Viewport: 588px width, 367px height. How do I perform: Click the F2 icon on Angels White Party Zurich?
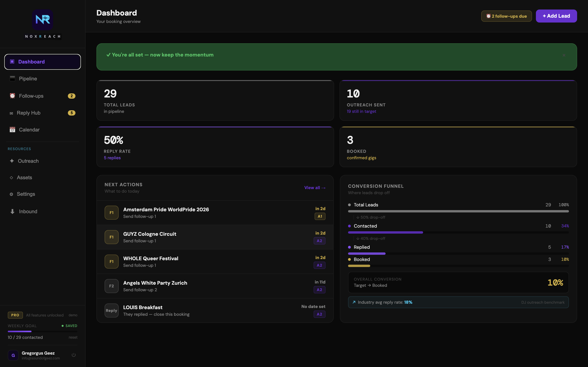112,286
